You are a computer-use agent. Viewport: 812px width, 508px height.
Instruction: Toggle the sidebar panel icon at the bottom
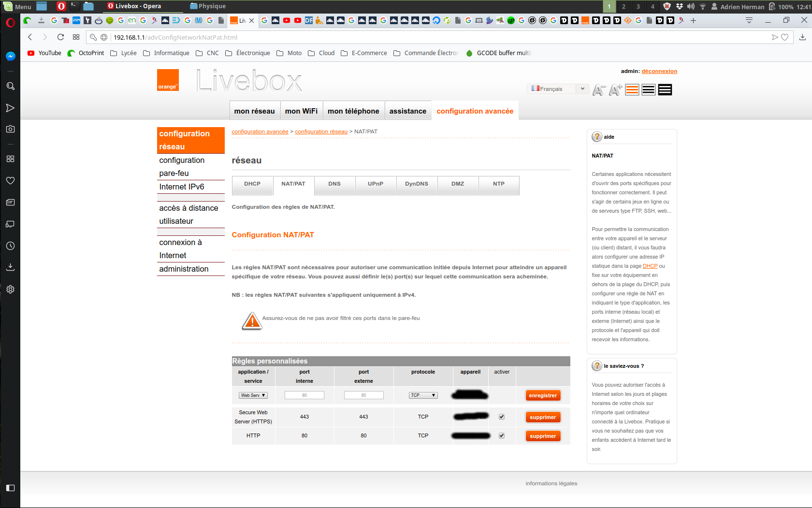(x=10, y=488)
